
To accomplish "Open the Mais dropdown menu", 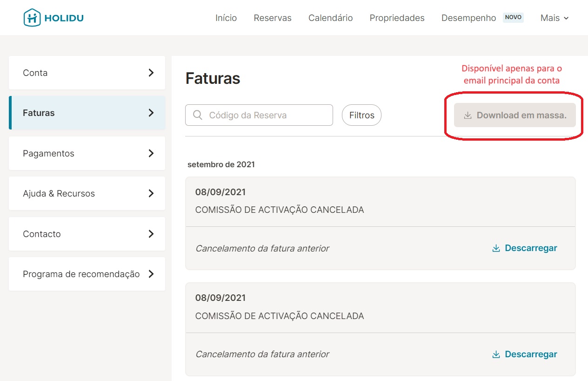I will point(555,18).
